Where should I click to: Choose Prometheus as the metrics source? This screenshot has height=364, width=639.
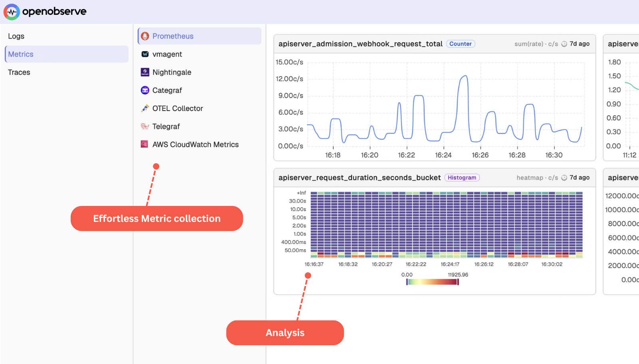pos(200,36)
